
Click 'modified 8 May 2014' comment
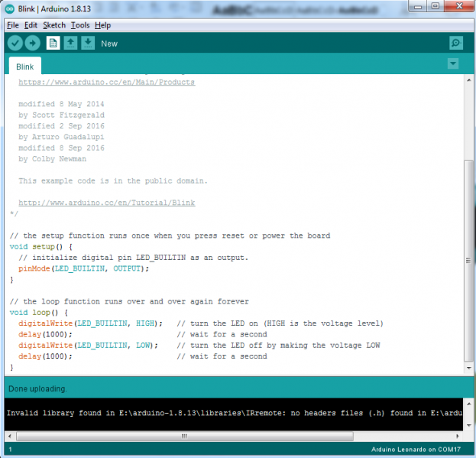pos(61,104)
